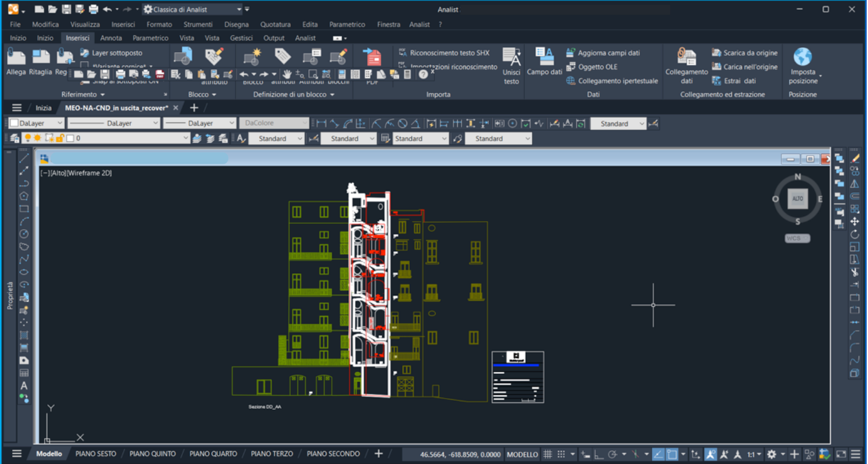The image size is (868, 464).
Task: Toggle MODELLO space button in status bar
Action: [522, 454]
